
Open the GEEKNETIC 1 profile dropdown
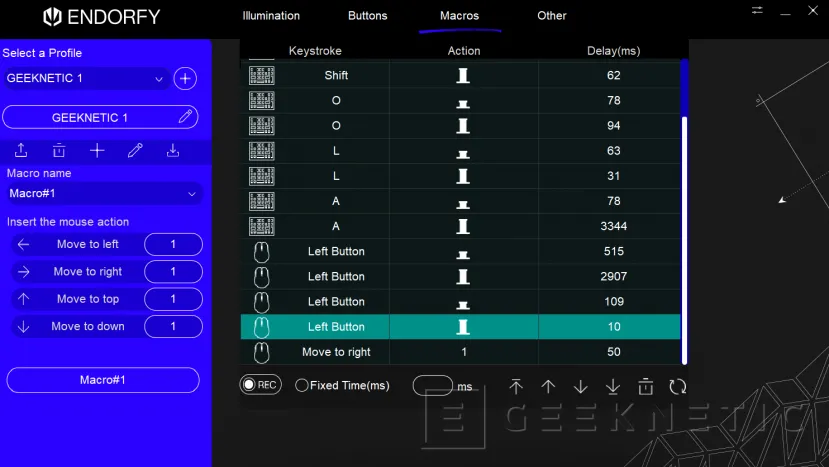point(86,79)
